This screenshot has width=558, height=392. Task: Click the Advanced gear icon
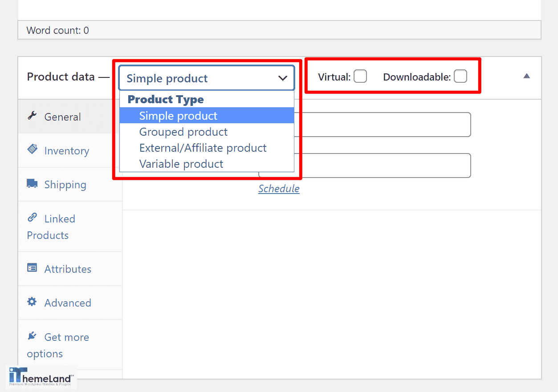[32, 301]
